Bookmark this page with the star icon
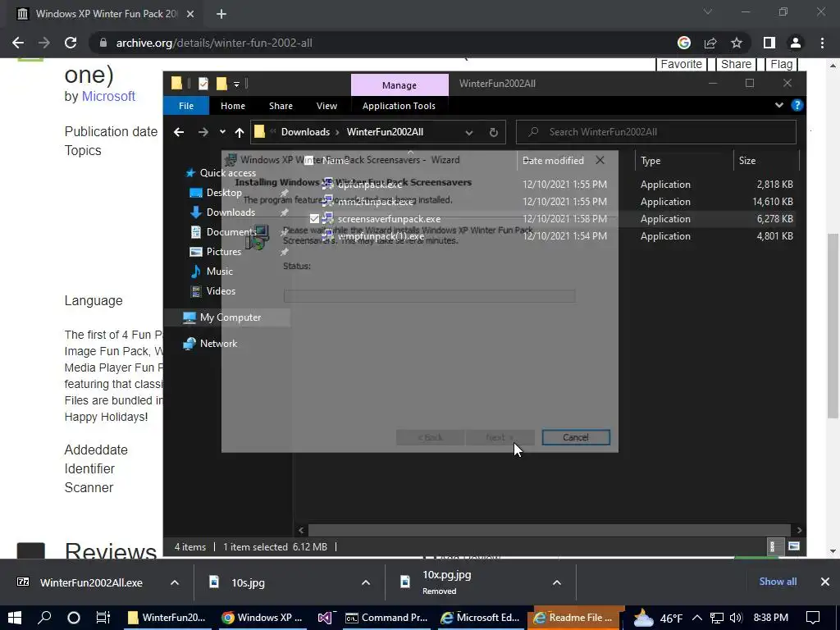Screen dimensions: 840x630 737,43
